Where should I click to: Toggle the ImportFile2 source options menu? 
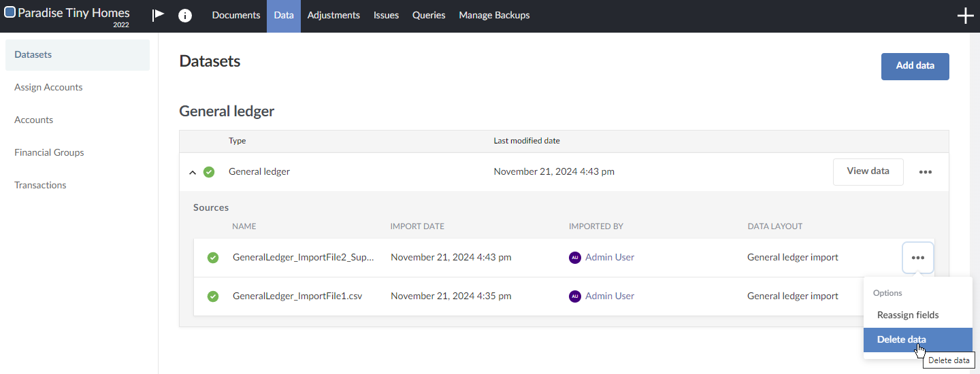tap(917, 258)
